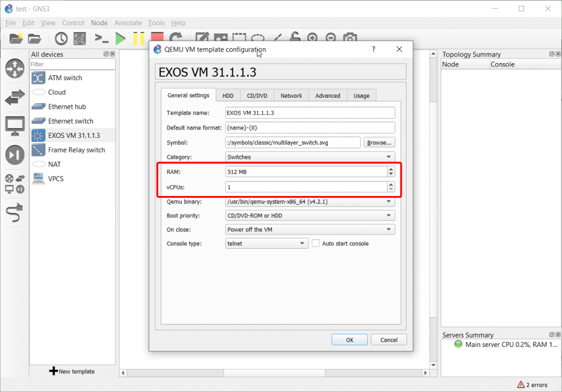
Task: Zoom out on the topology
Action: [331, 37]
